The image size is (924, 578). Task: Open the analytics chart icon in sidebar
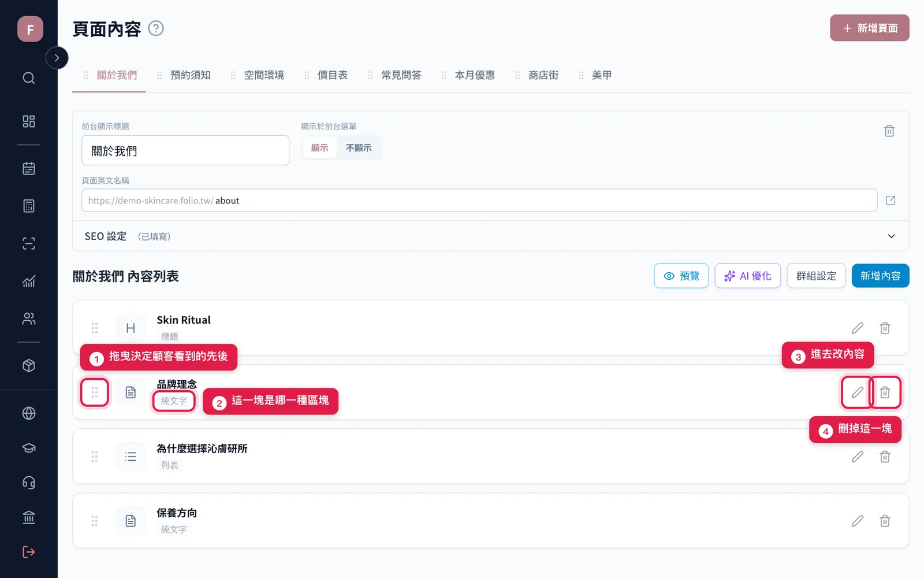tap(29, 281)
